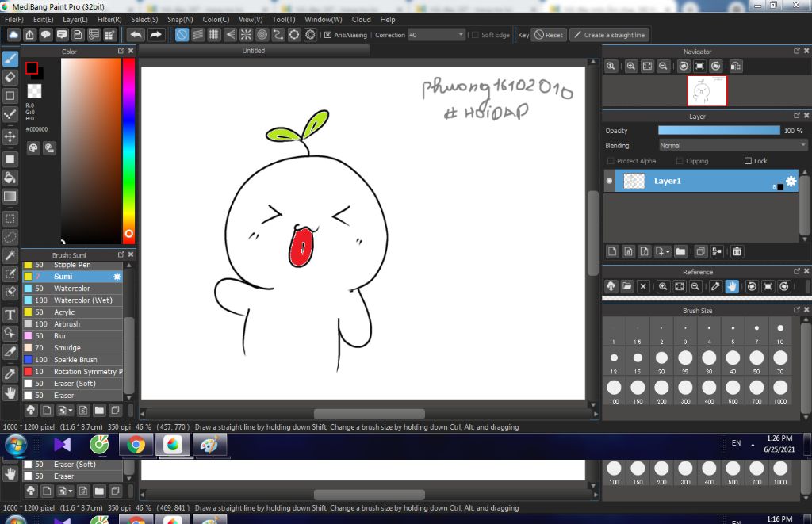Open an image in the Reference panel
The height and width of the screenshot is (524, 812).
627,286
